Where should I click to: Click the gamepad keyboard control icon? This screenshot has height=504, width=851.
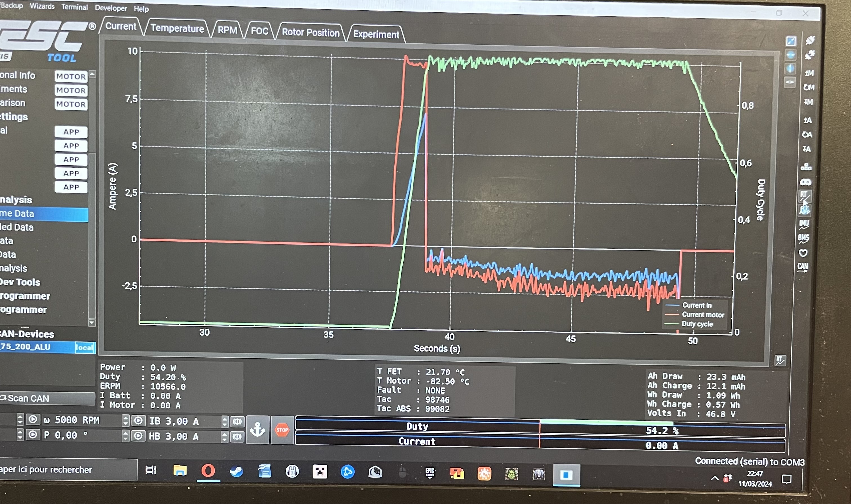(806, 182)
